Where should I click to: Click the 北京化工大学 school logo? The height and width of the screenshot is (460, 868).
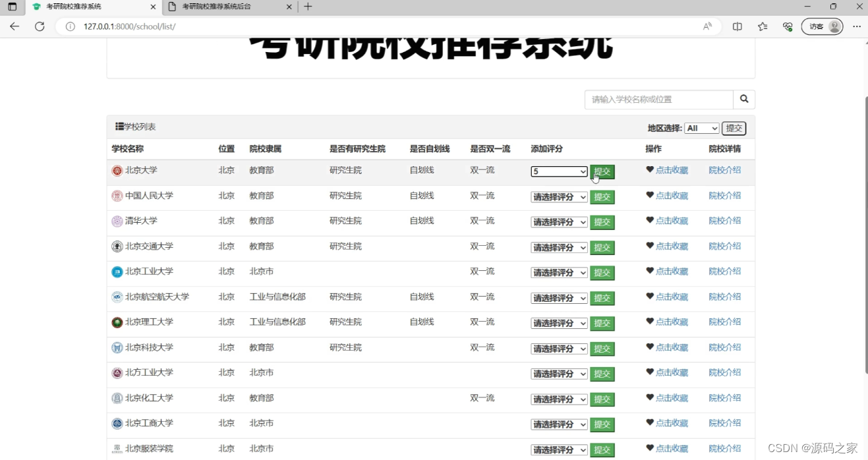tap(117, 398)
